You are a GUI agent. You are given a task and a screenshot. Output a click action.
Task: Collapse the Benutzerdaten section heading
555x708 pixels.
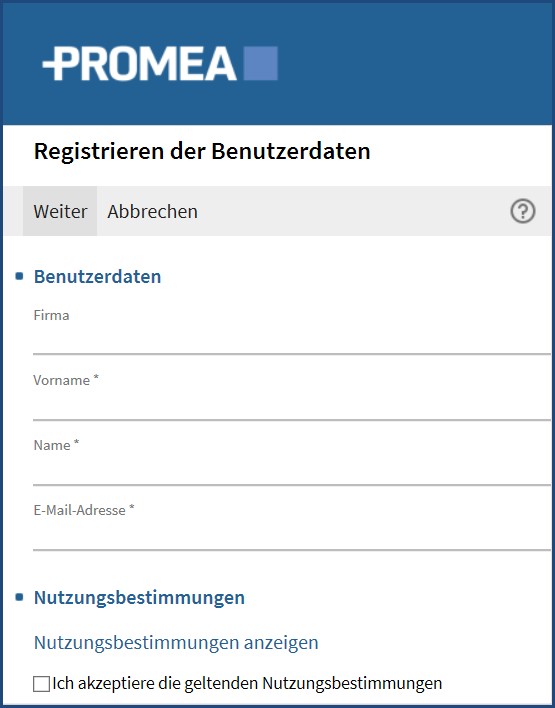point(98,276)
